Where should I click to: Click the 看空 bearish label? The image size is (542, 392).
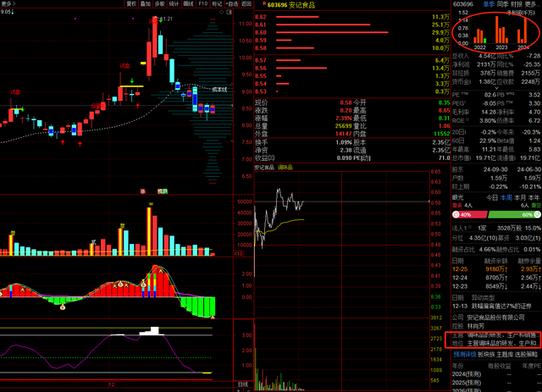tap(536, 206)
